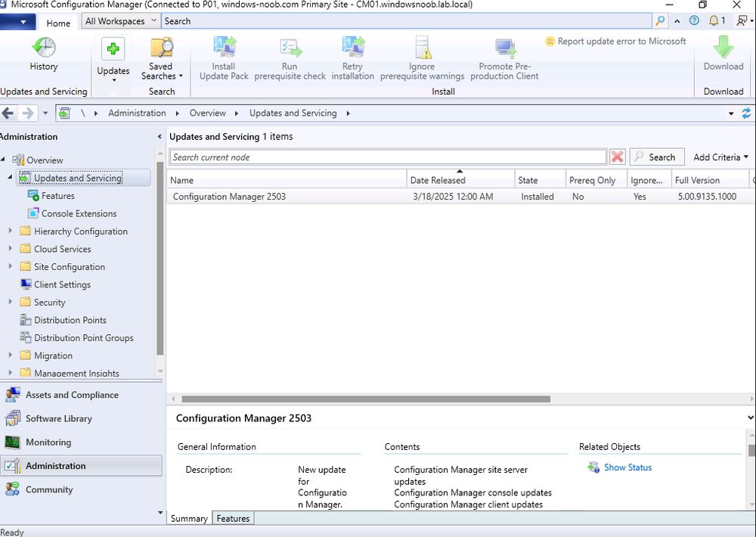
Task: Open the History button in ribbon
Action: click(x=43, y=54)
